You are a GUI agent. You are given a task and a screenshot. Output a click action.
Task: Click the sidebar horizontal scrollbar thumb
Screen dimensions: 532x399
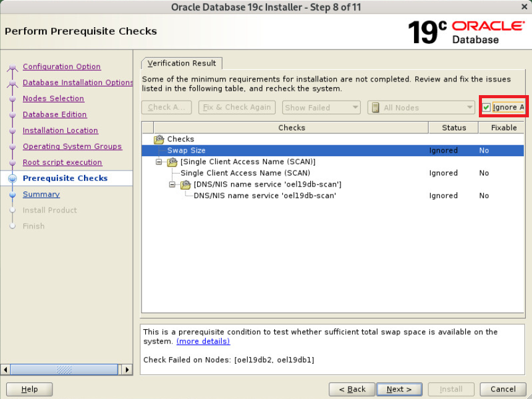point(64,369)
